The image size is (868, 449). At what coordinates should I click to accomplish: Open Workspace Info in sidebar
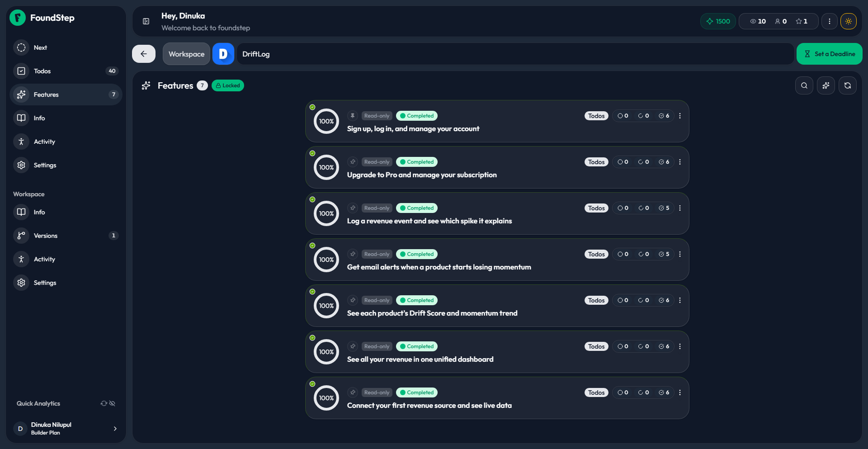(66, 212)
